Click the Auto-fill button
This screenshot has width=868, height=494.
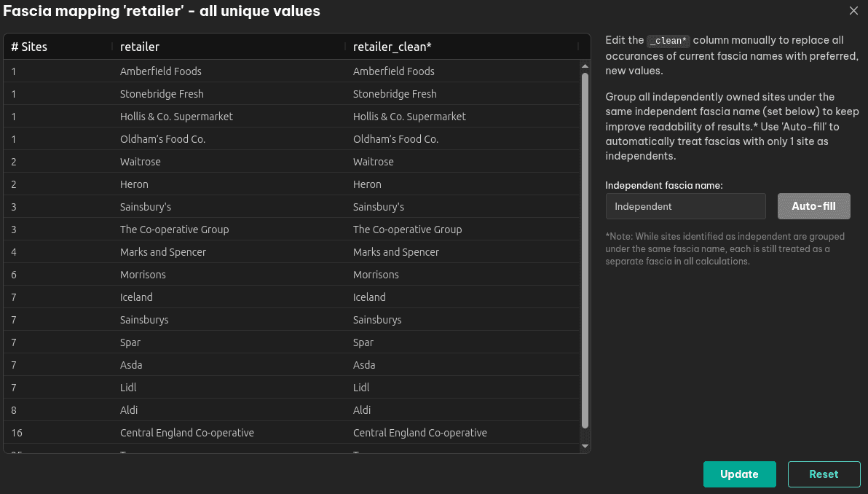814,206
